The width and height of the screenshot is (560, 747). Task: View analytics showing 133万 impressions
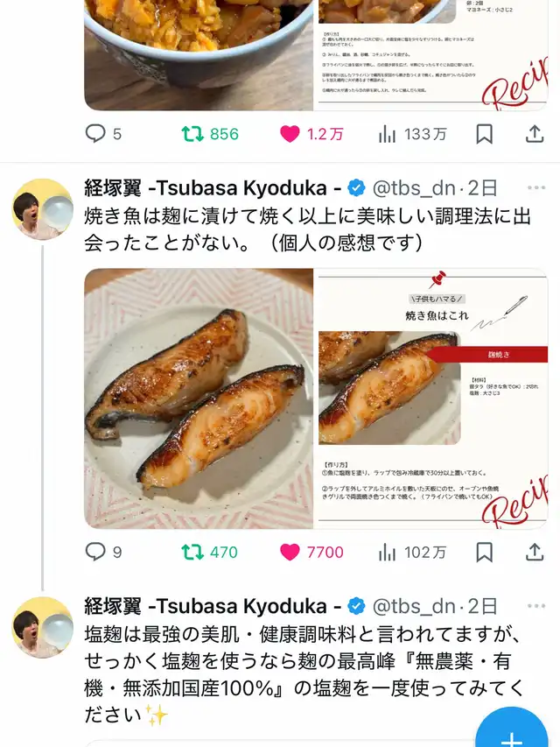tap(412, 134)
